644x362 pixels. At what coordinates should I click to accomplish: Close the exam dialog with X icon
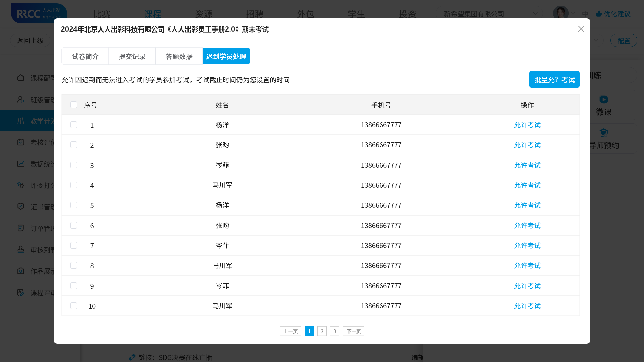(x=581, y=29)
